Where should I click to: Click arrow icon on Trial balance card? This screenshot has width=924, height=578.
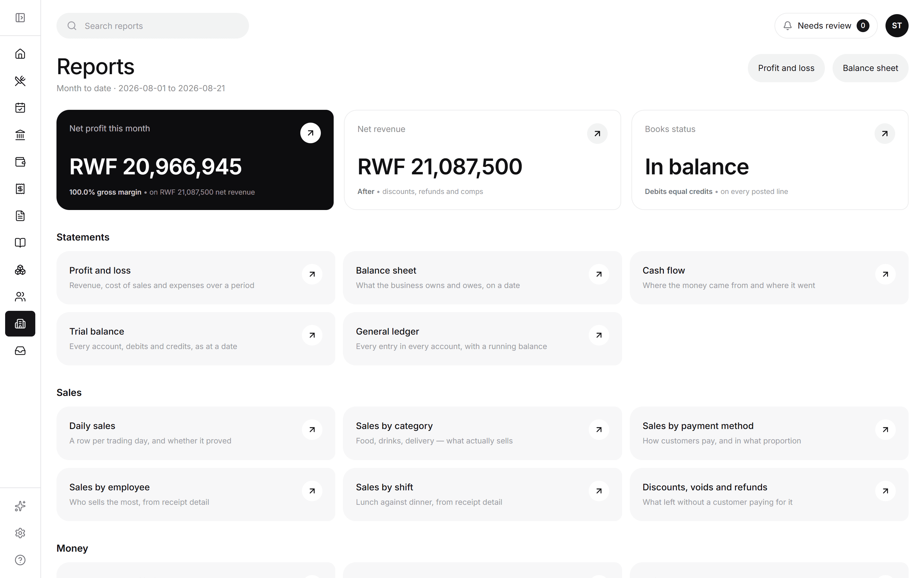coord(312,335)
